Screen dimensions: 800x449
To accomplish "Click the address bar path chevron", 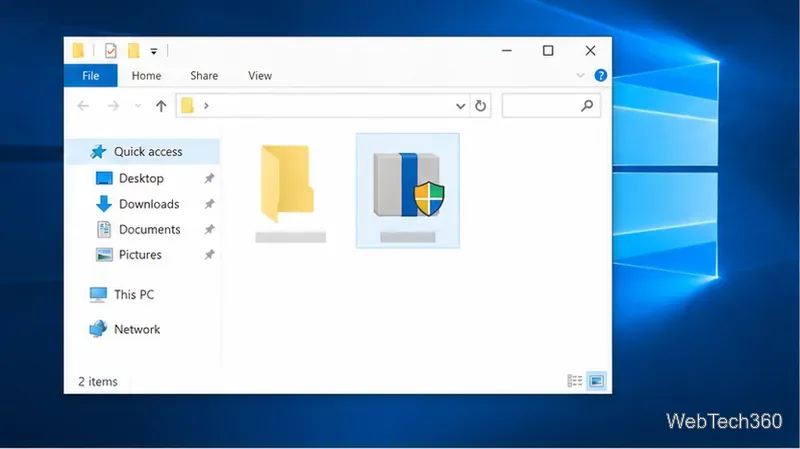I will click(x=206, y=106).
